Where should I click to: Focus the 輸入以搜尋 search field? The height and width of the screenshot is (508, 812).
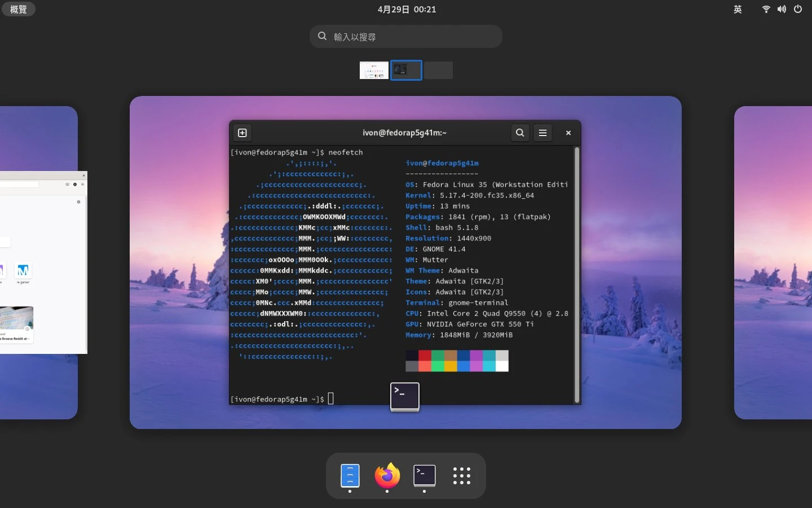(406, 37)
